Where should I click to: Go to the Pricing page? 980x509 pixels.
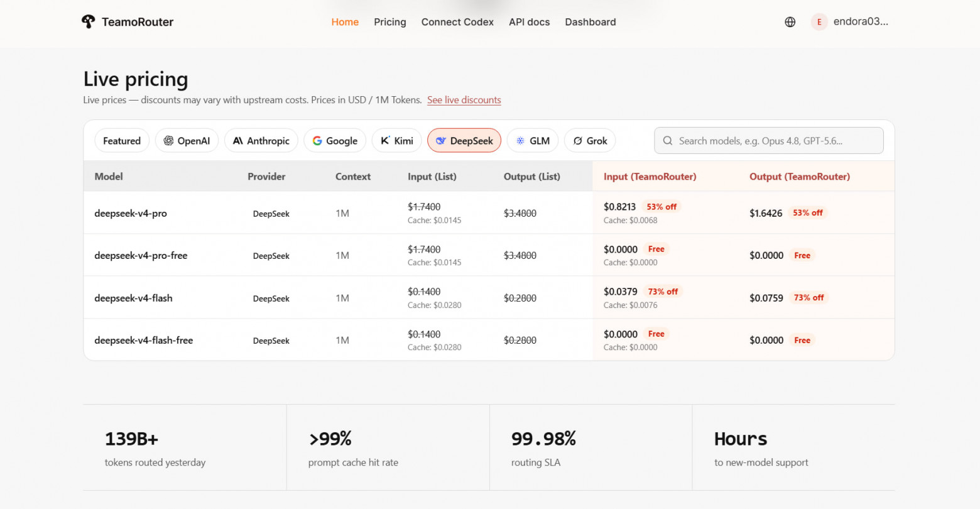point(390,22)
